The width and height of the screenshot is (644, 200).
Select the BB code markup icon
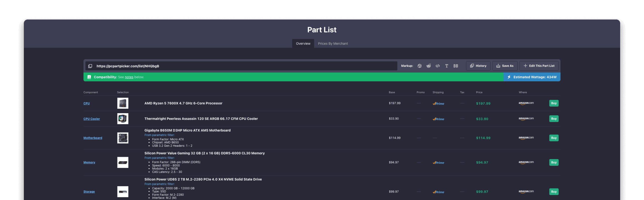(x=456, y=66)
